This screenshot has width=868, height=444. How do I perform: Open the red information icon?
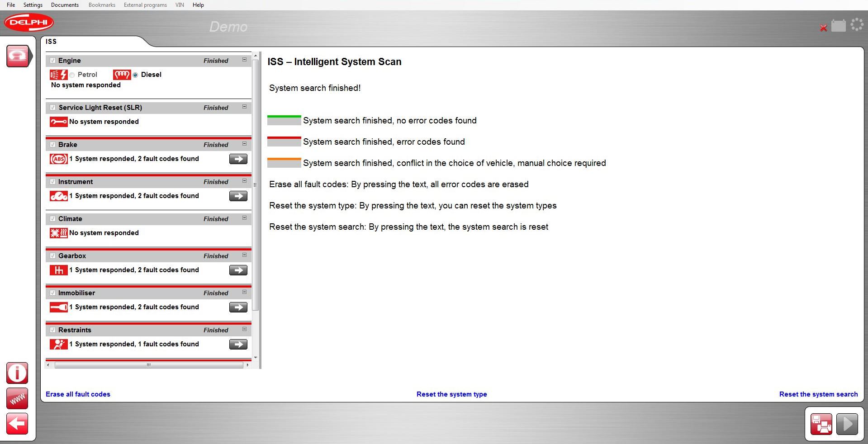pos(17,373)
